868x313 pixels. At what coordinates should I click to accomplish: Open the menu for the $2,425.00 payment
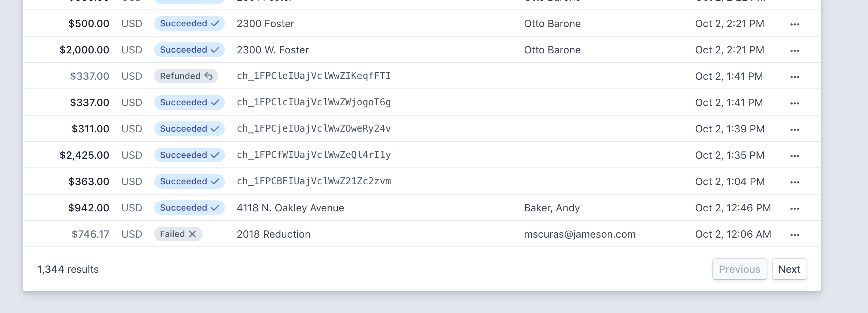tap(795, 156)
